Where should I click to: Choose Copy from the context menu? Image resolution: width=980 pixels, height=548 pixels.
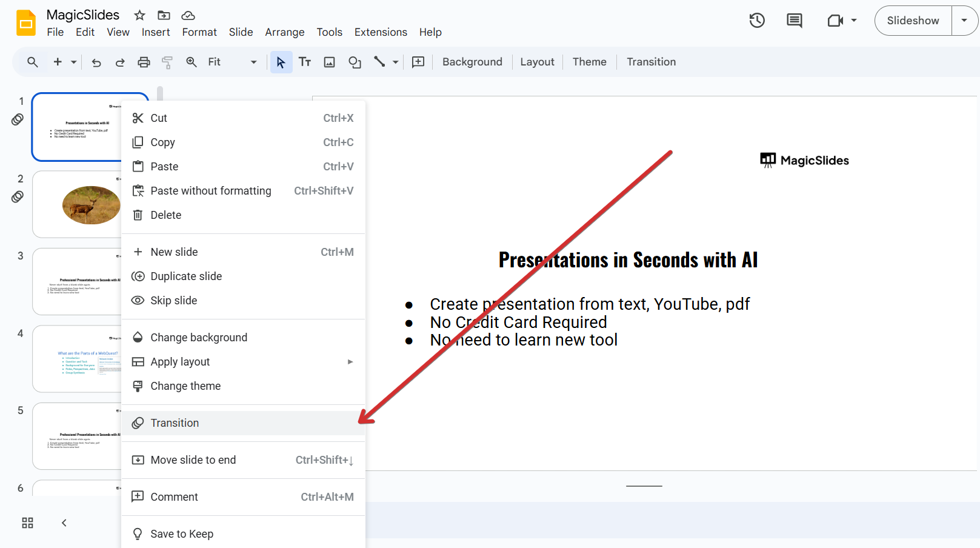243,142
